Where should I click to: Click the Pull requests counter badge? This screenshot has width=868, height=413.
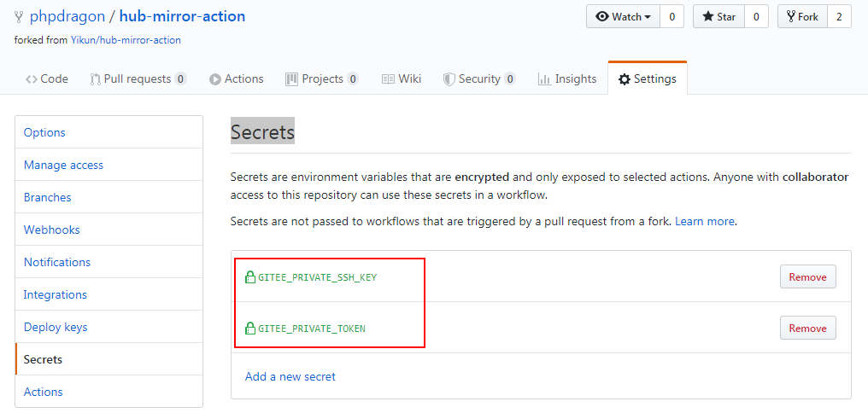[x=180, y=79]
